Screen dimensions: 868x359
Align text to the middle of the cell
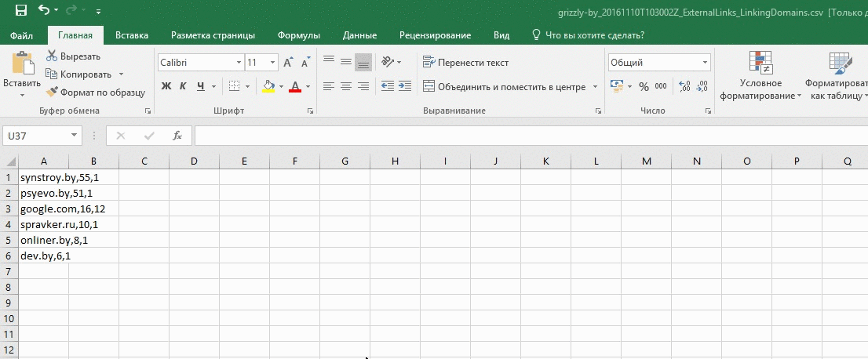346,62
